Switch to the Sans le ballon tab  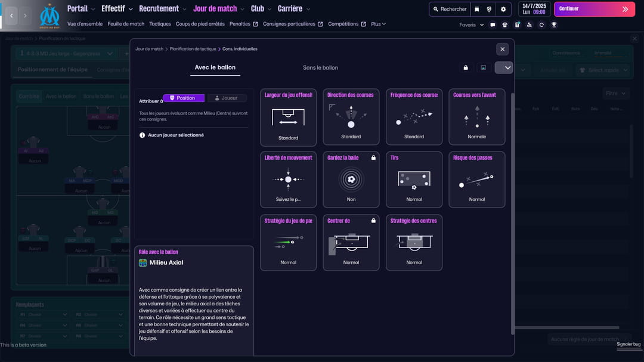320,67
